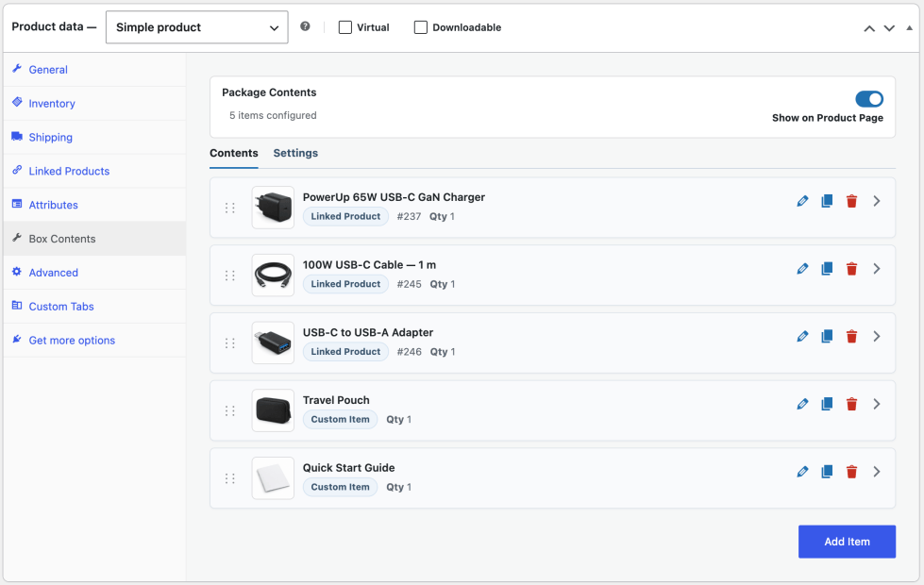924x585 pixels.
Task: Duplicate the Travel Pouch item
Action: (x=827, y=404)
